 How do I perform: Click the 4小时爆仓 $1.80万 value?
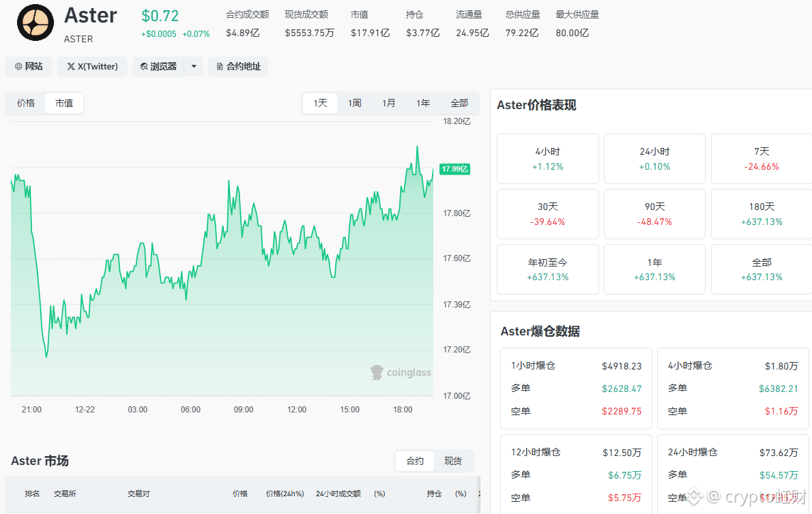(x=781, y=366)
